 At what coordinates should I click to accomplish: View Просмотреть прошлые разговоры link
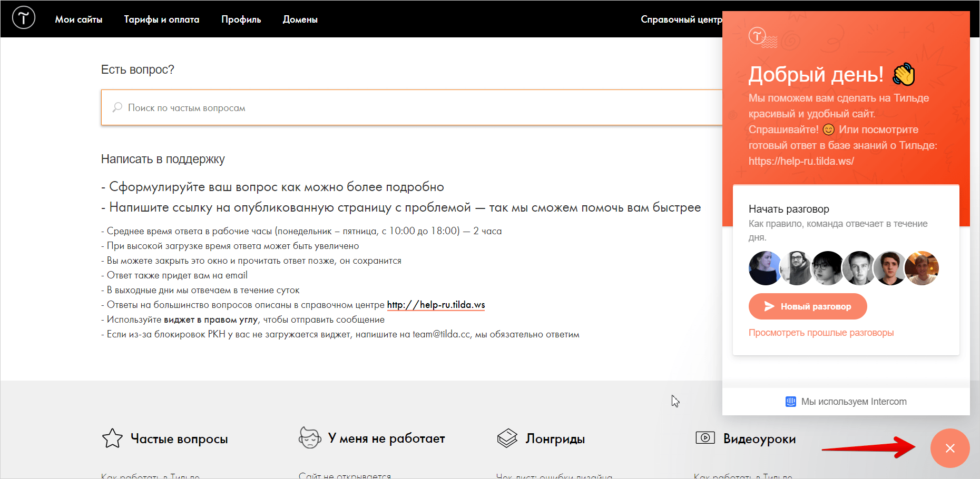[821, 333]
